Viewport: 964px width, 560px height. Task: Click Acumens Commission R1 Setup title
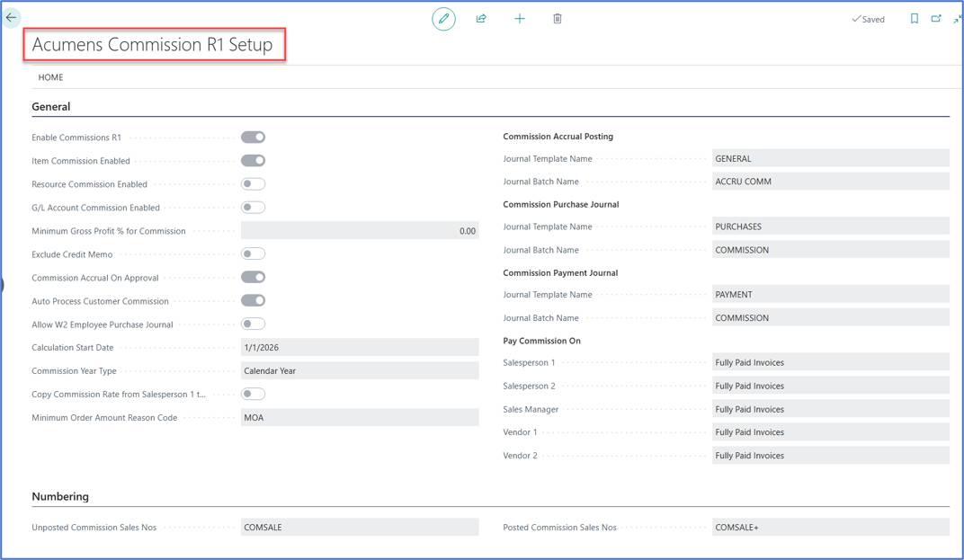[152, 44]
